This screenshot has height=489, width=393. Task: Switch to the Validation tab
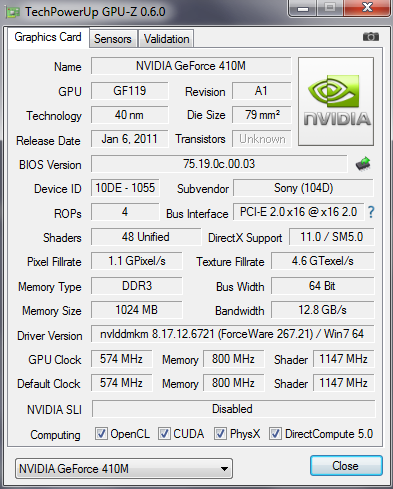coord(166,39)
